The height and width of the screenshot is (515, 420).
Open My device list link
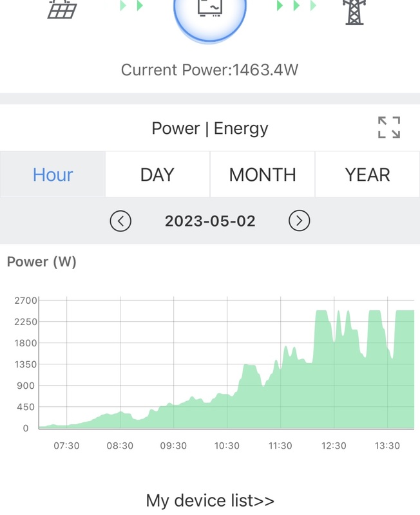210,500
